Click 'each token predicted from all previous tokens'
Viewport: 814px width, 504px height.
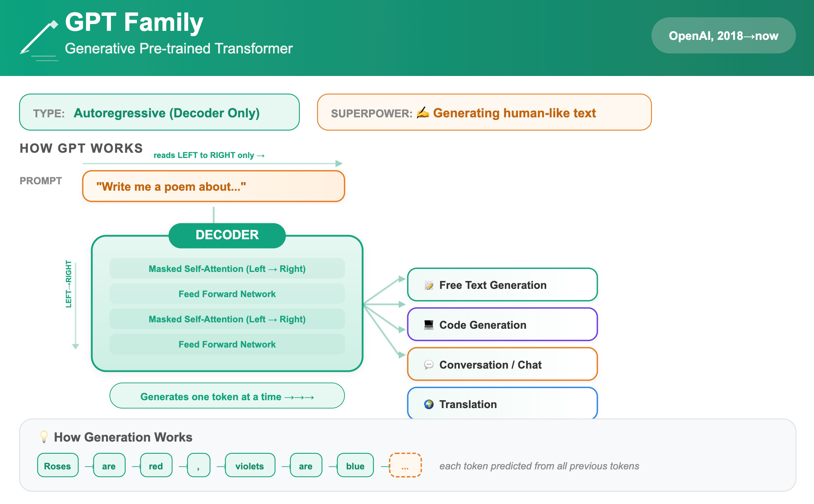point(539,466)
